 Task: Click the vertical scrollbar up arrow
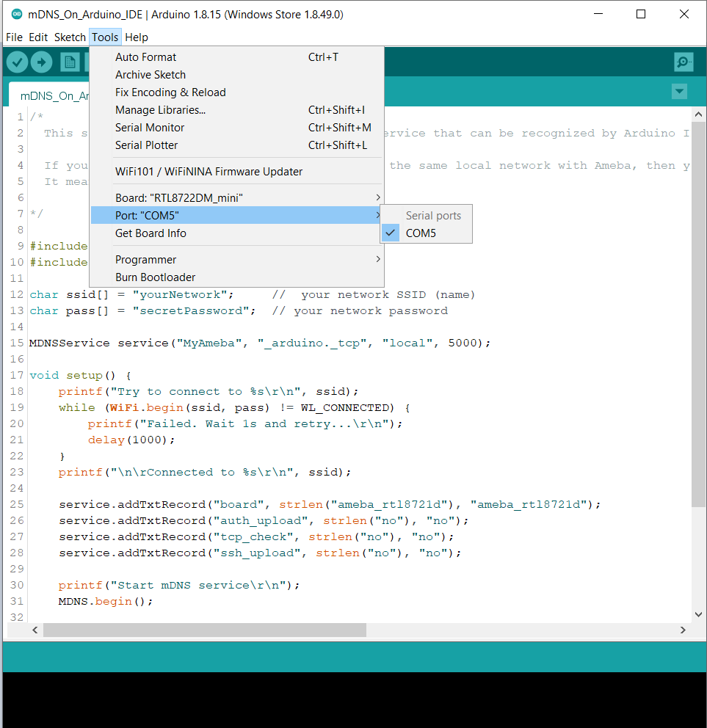698,114
